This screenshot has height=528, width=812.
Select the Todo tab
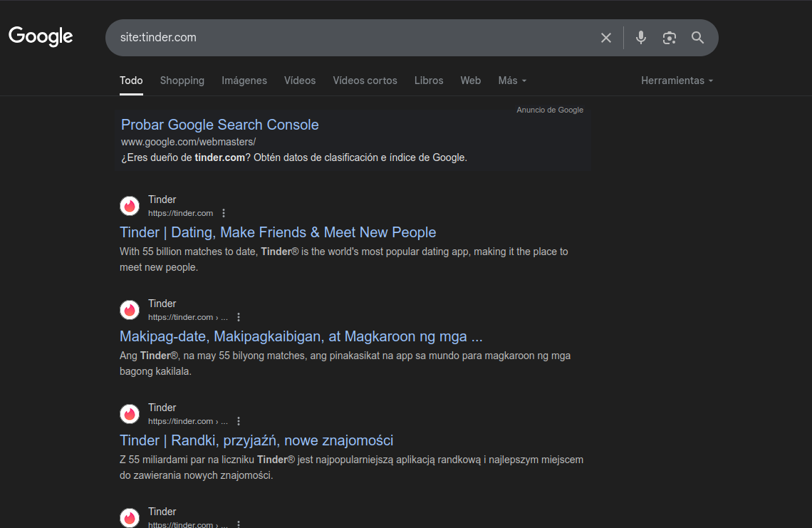coord(131,81)
